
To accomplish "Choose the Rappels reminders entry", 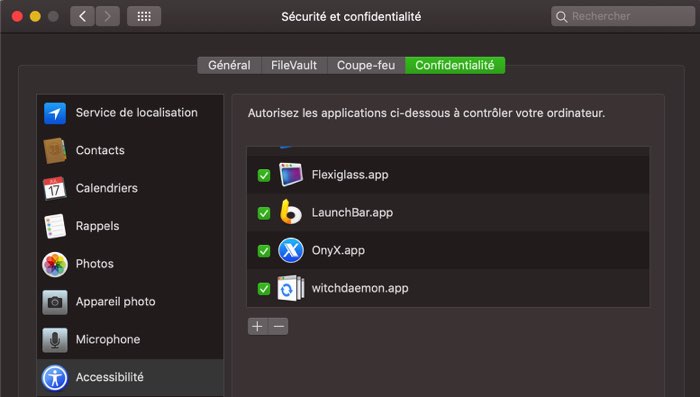I will (x=130, y=226).
